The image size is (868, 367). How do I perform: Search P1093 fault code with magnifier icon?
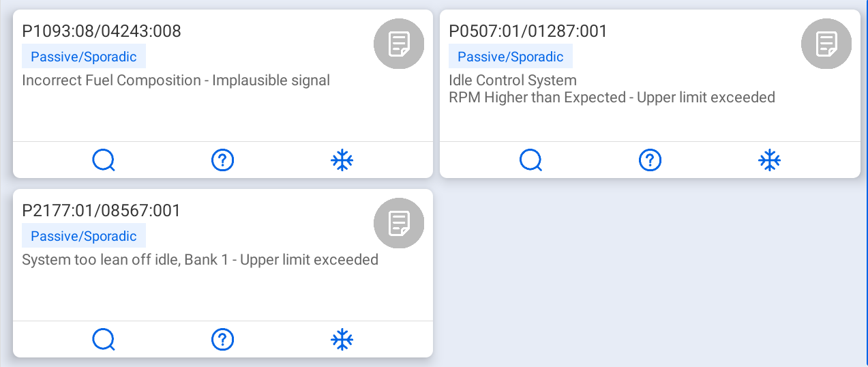point(104,160)
